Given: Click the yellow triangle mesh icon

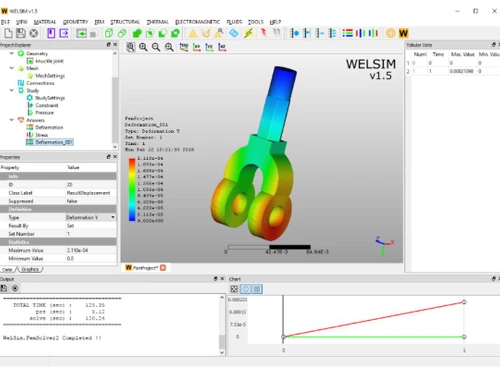Looking at the screenshot, I should tap(193, 33).
